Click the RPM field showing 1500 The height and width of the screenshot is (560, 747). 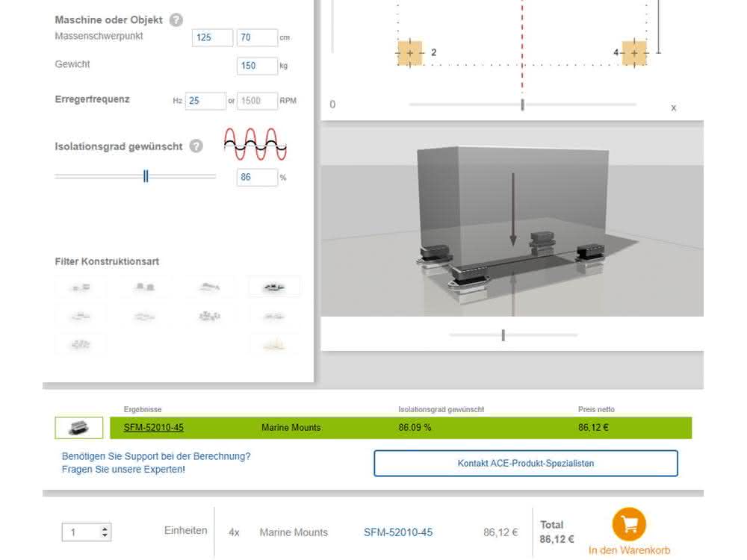coord(257,101)
